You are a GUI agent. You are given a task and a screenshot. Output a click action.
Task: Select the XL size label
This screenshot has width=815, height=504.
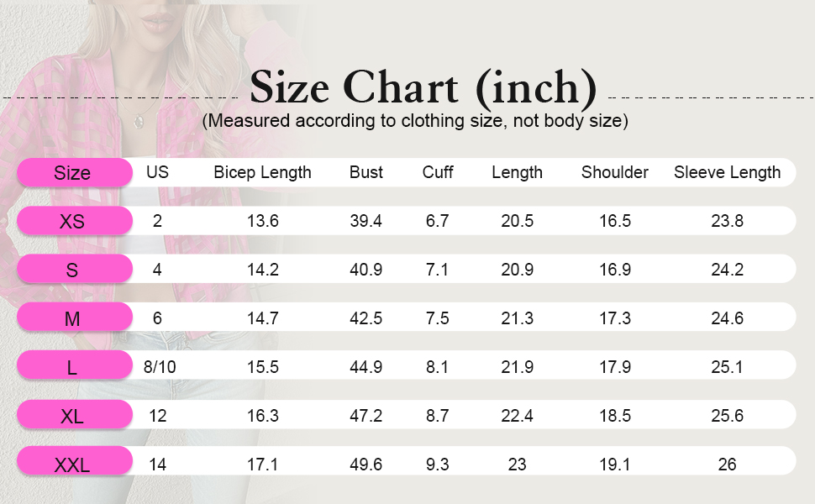point(74,415)
